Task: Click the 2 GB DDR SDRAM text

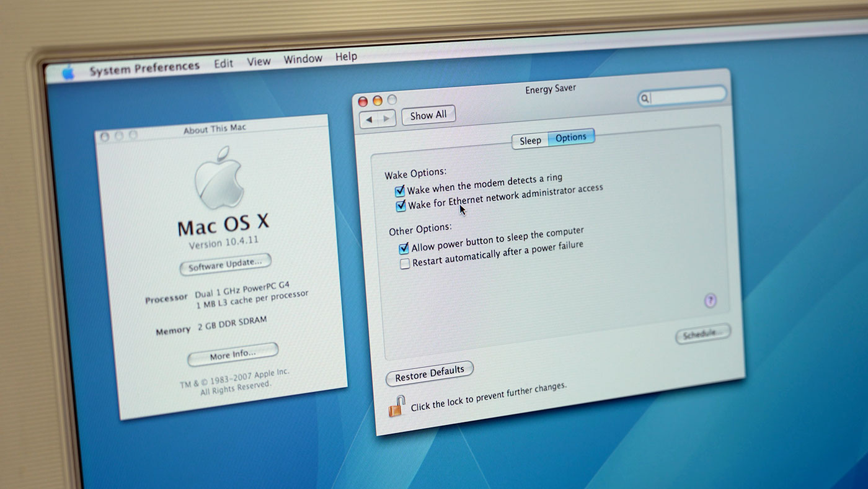Action: 232,323
